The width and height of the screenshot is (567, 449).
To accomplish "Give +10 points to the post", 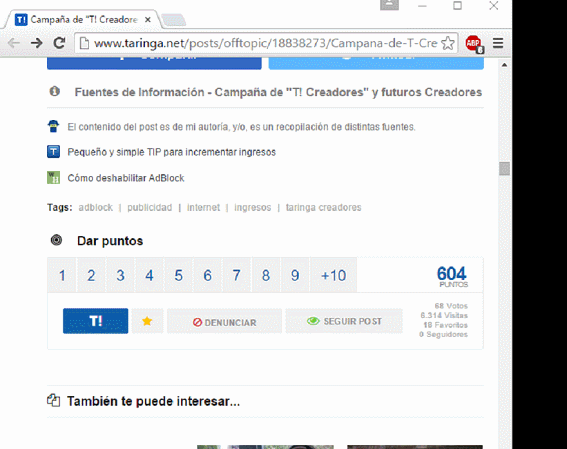I will 333,275.
